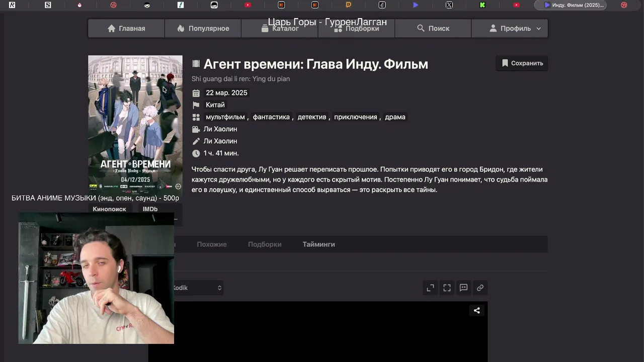Open the Популярное section
The width and height of the screenshot is (644, 362).
click(203, 29)
